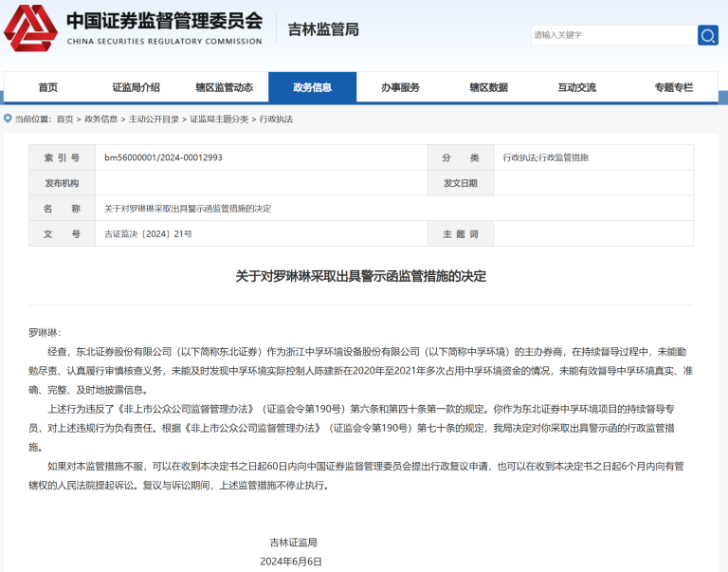
Task: Click the 名称 row title text
Action: pyautogui.click(x=188, y=209)
